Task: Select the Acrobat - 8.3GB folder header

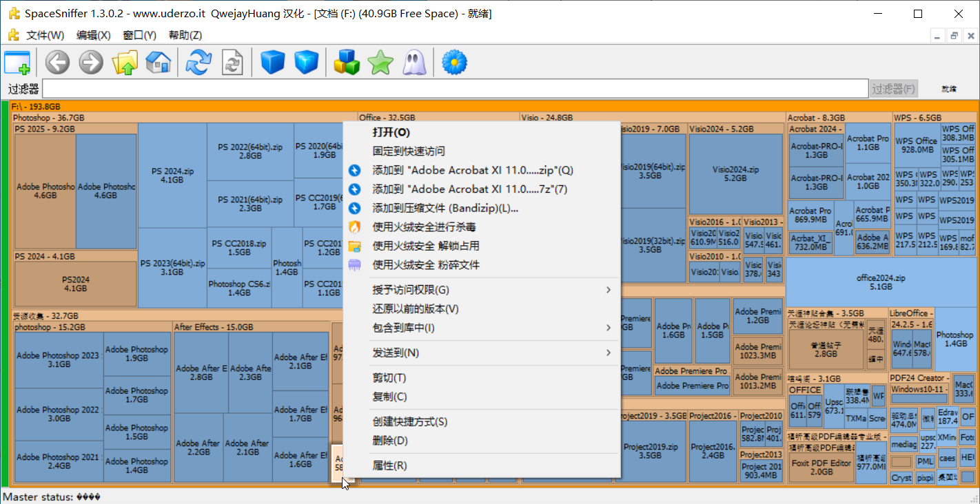Action: click(839, 118)
